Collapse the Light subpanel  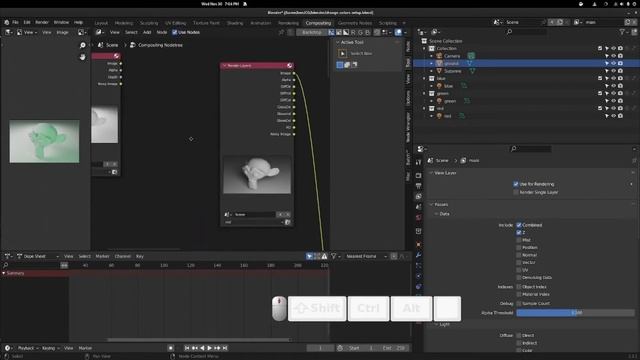click(x=437, y=324)
